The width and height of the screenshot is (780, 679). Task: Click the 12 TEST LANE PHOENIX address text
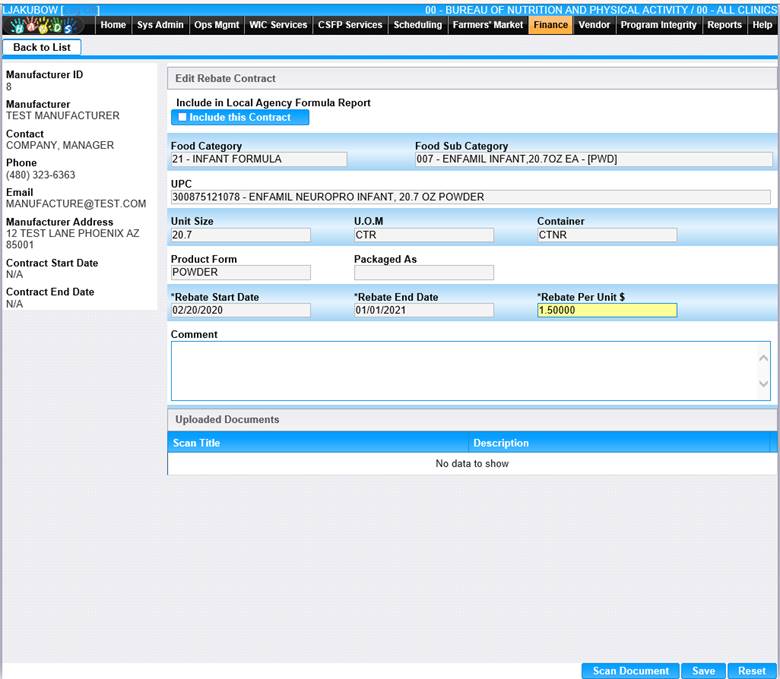73,239
